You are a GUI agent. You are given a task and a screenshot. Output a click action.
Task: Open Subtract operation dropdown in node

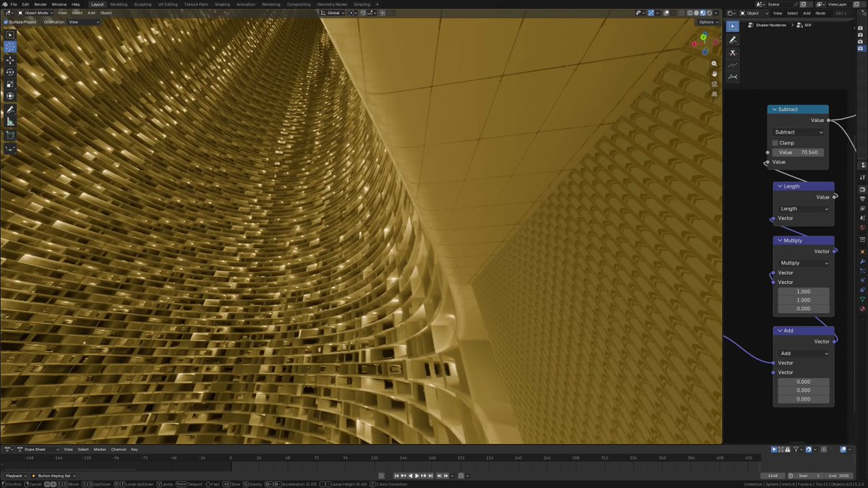click(x=799, y=132)
